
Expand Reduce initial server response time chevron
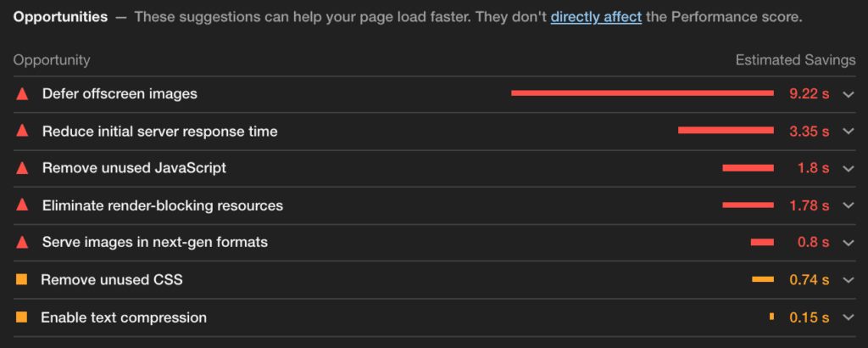849,132
